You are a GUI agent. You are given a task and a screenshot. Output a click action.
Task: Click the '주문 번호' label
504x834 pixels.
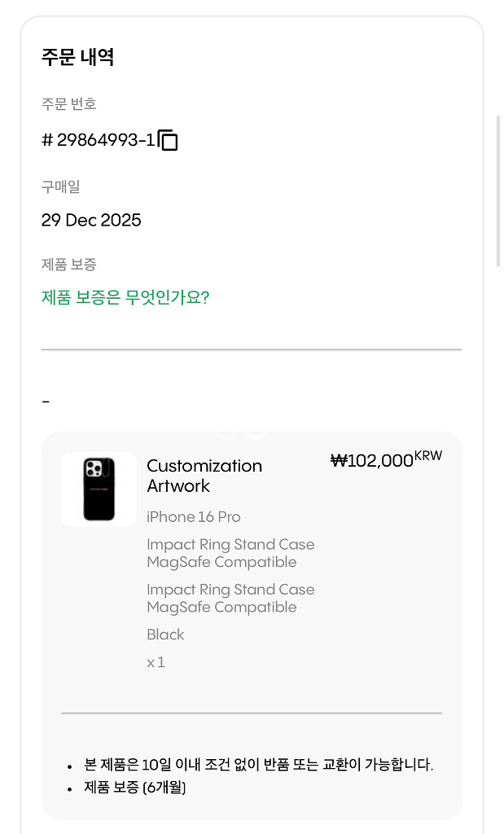[69, 103]
